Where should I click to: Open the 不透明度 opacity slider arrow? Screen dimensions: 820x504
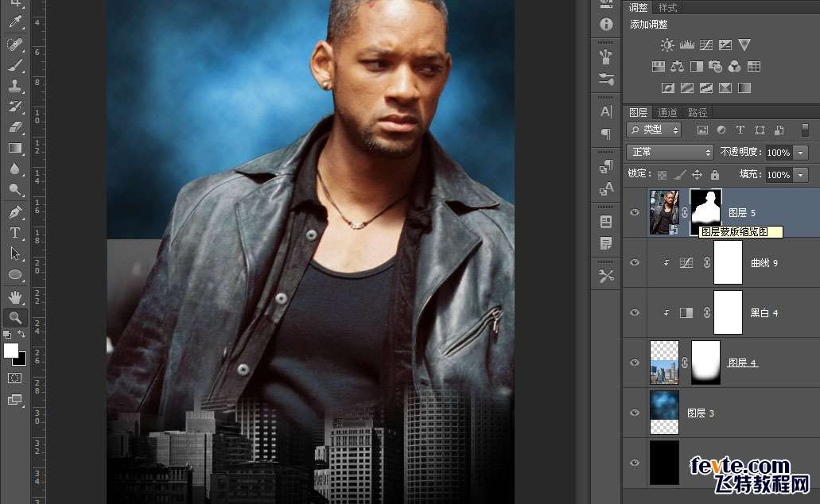801,152
